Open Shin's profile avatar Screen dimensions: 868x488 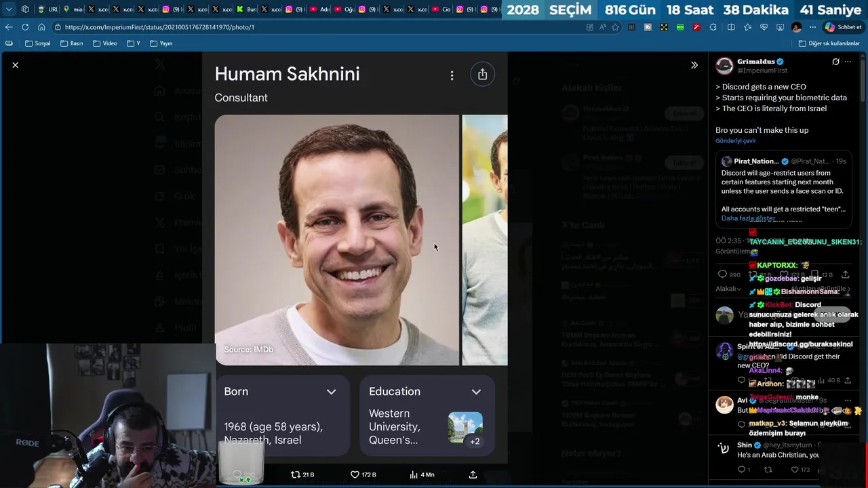tap(724, 448)
